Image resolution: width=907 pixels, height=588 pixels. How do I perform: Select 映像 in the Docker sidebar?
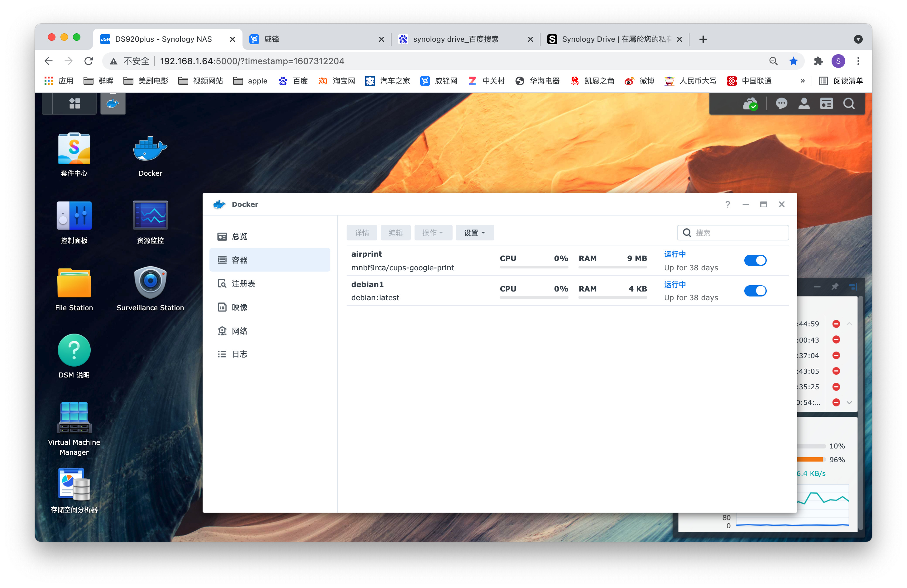click(239, 307)
